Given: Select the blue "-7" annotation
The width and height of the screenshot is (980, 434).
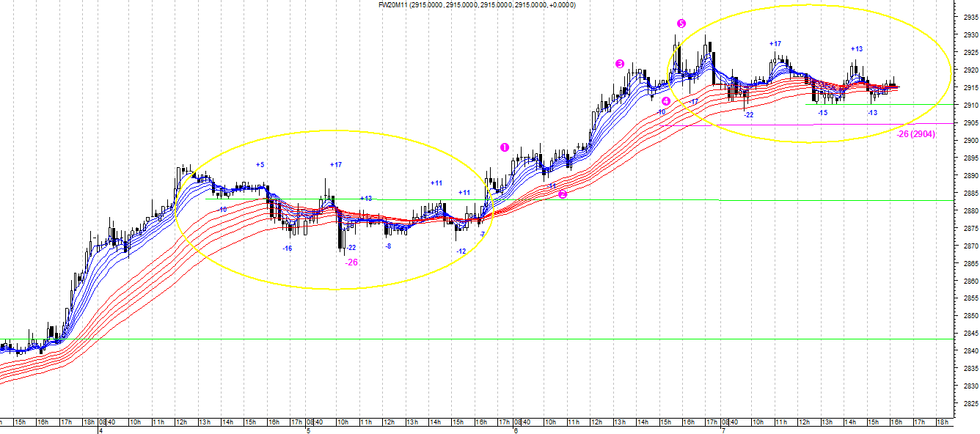Looking at the screenshot, I should [482, 234].
